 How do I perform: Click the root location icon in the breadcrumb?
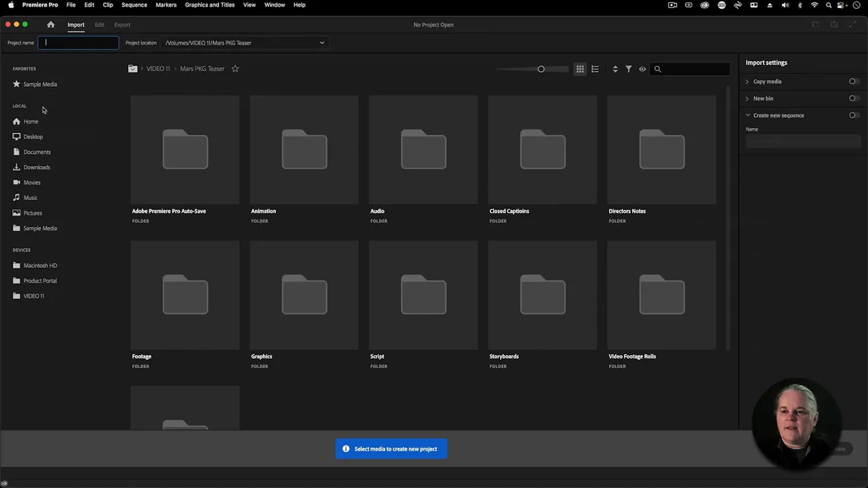tap(133, 68)
